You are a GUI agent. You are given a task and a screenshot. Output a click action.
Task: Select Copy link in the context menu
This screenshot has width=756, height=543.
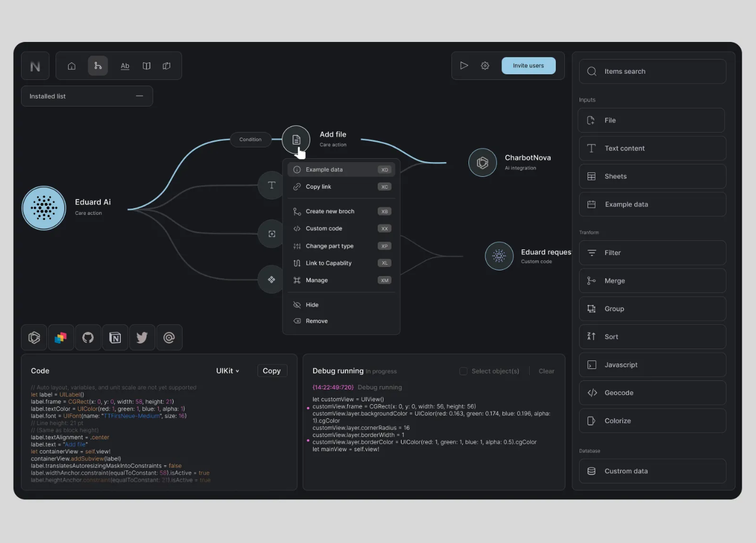point(318,186)
